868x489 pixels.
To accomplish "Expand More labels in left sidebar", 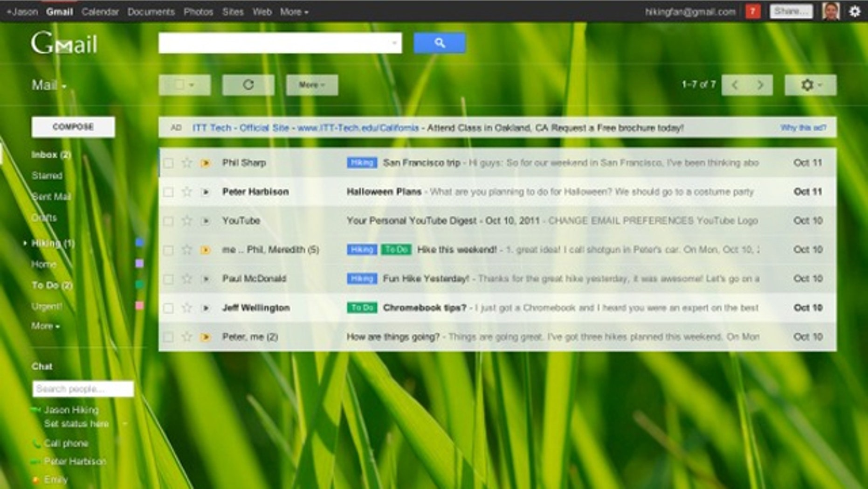I will click(45, 326).
